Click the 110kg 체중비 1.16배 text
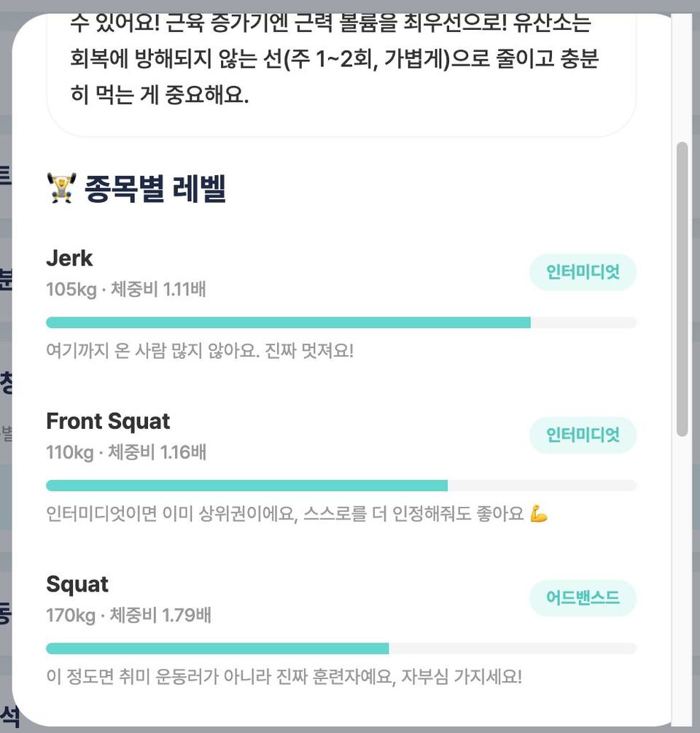 point(125,452)
